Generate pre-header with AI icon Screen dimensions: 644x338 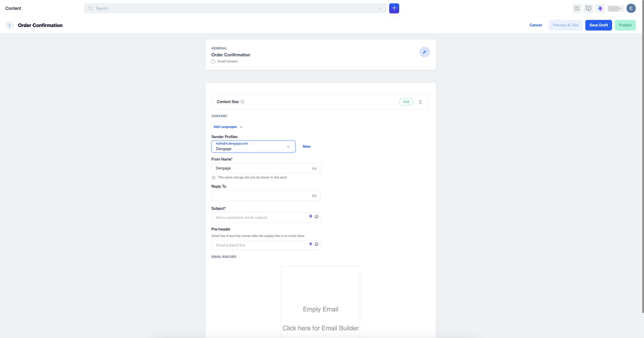coord(311,244)
